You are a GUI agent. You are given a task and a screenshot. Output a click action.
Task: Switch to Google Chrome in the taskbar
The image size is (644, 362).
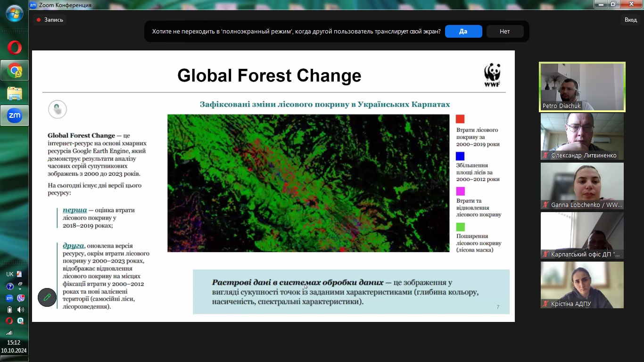point(14,71)
